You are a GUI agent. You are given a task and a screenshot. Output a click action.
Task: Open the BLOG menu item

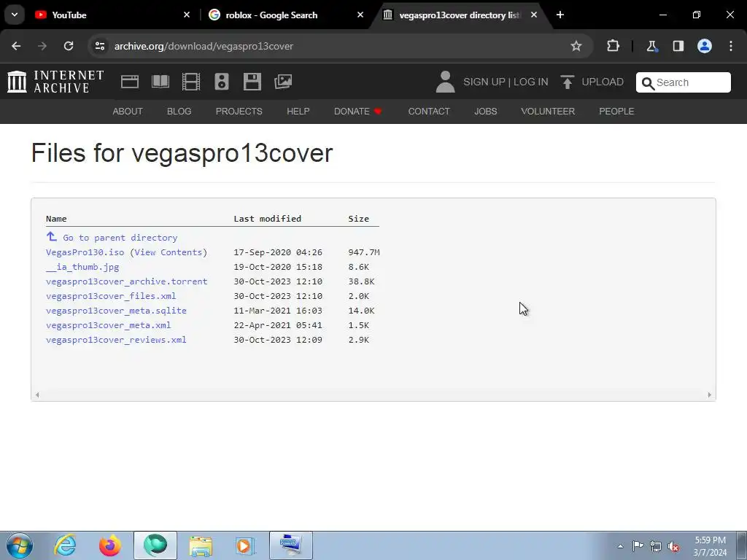pyautogui.click(x=179, y=112)
